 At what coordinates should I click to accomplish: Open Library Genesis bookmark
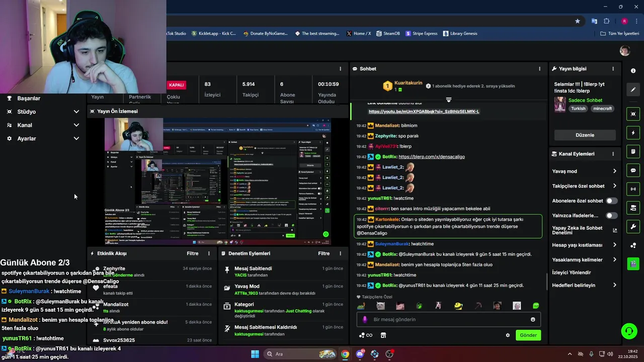tap(460, 34)
